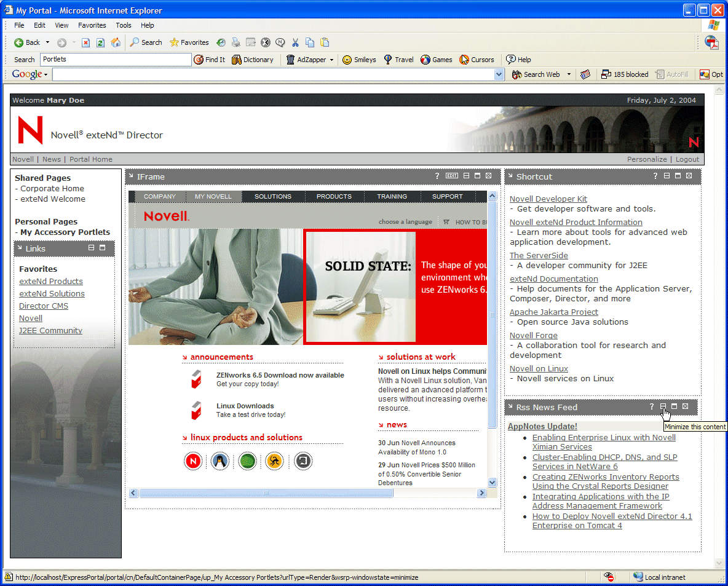Viewport: 728px width, 586px height.
Task: Click the Cut scissors icon
Action: tap(295, 42)
